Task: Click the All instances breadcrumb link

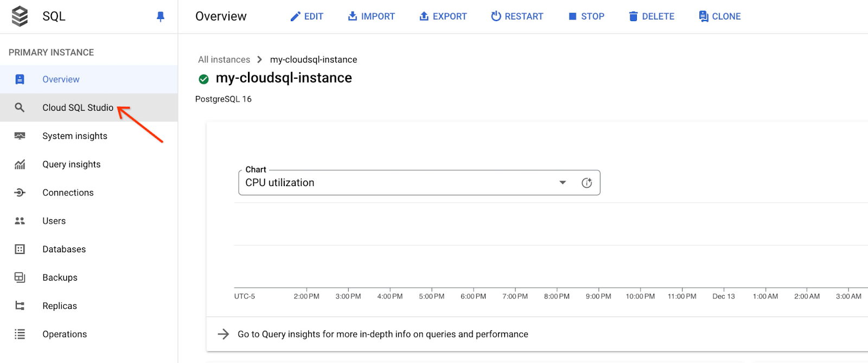Action: click(224, 60)
